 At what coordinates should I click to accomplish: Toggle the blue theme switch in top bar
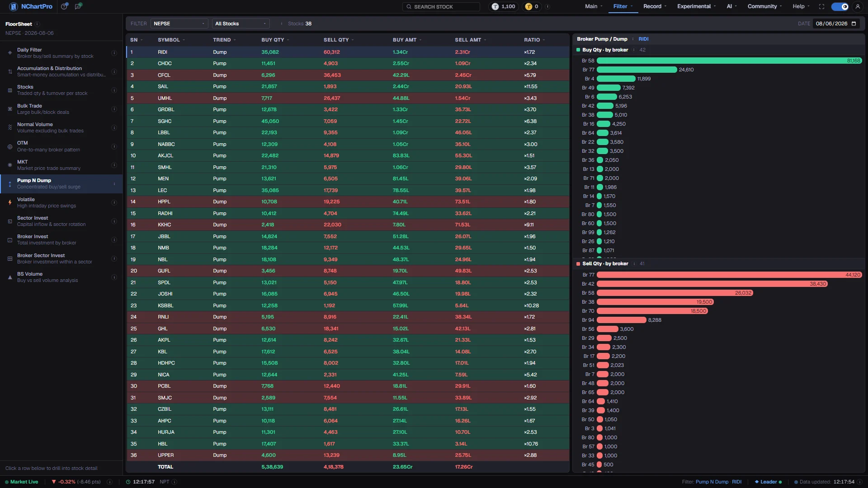point(840,6)
